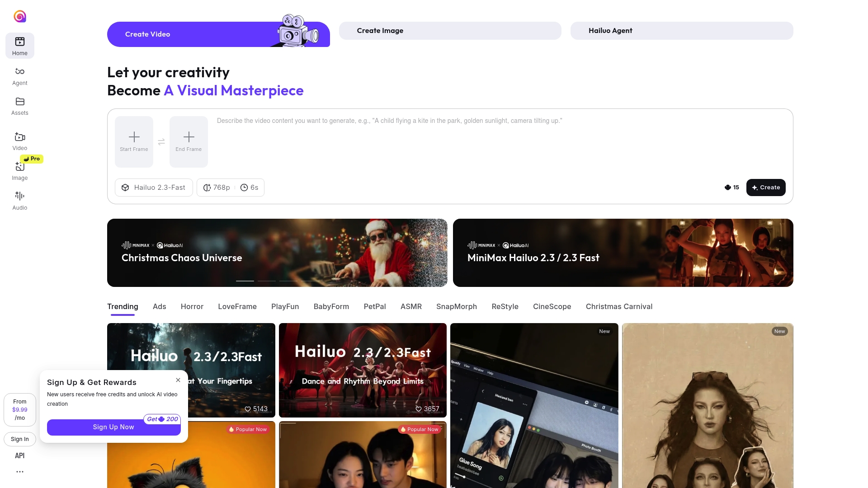Open the Christmas Chaos Universe banner
Image resolution: width=868 pixels, height=488 pixels.
point(277,253)
